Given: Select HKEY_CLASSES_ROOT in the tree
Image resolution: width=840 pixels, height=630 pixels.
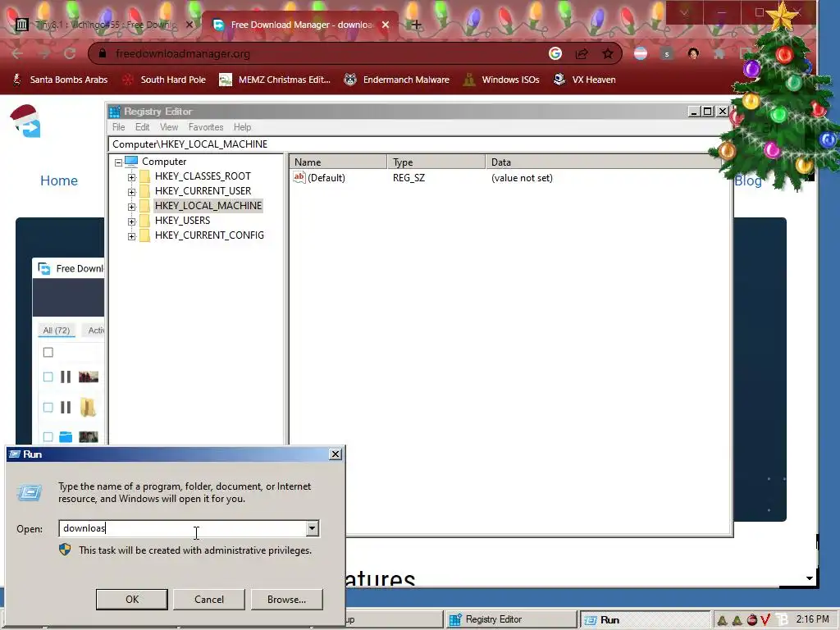Looking at the screenshot, I should point(203,176).
